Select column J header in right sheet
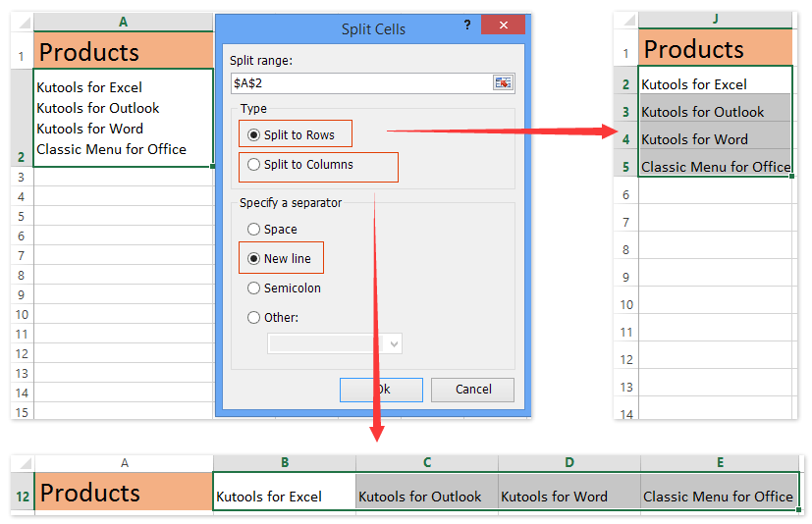812x524 pixels. (715, 20)
